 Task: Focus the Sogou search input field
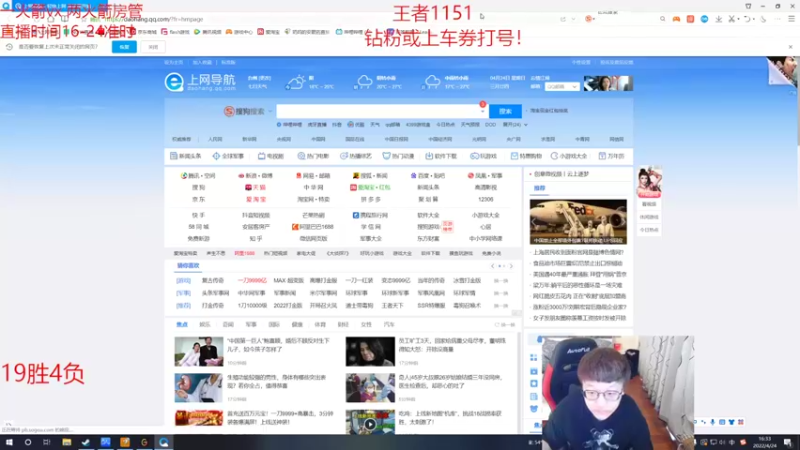coord(378,111)
